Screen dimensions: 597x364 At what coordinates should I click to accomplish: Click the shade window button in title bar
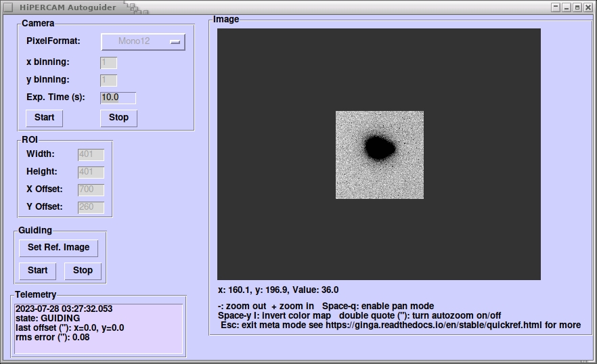(556, 7)
